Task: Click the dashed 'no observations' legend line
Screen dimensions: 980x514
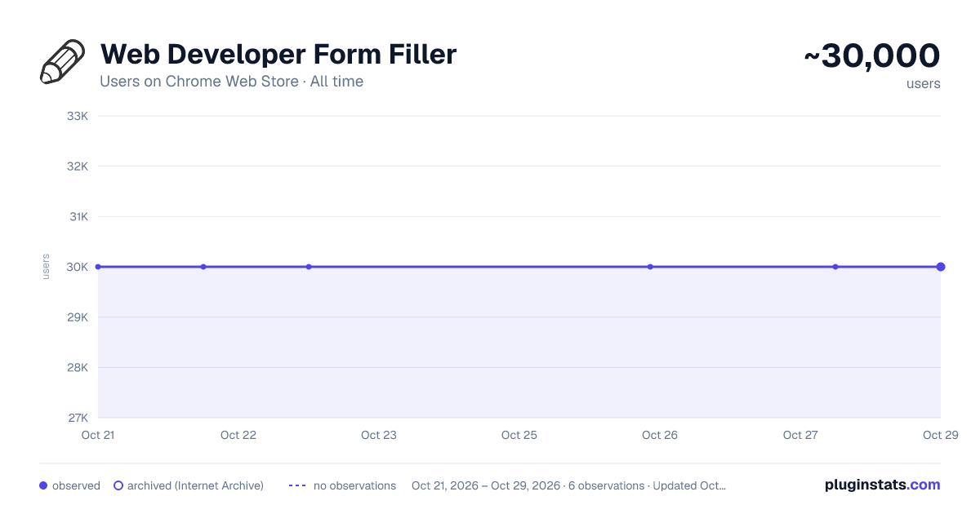Action: 297,485
